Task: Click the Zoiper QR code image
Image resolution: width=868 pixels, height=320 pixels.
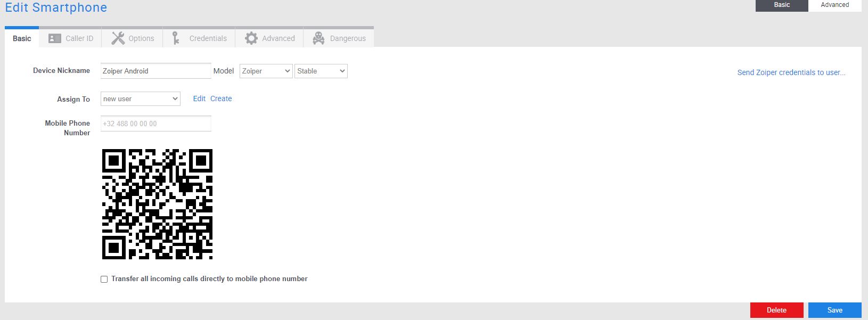Action: click(157, 204)
